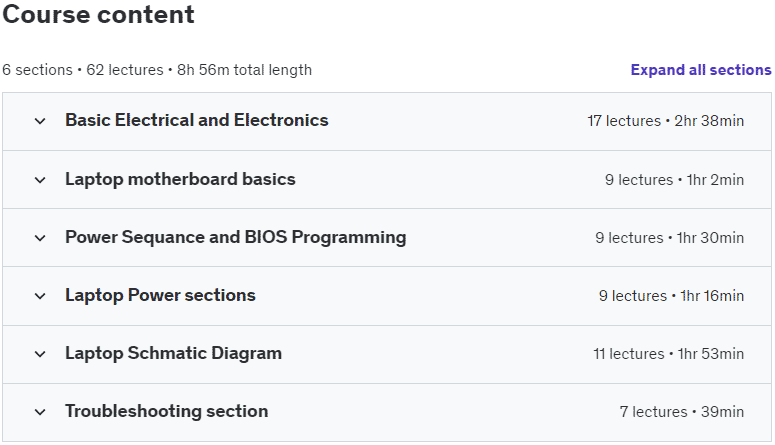Click '7 lectures • 39min' text

pyautogui.click(x=682, y=412)
